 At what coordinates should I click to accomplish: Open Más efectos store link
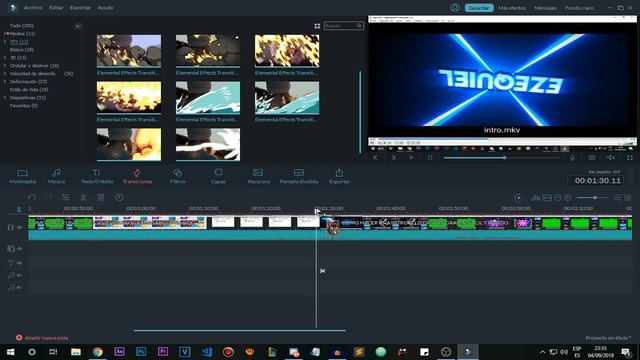512,8
